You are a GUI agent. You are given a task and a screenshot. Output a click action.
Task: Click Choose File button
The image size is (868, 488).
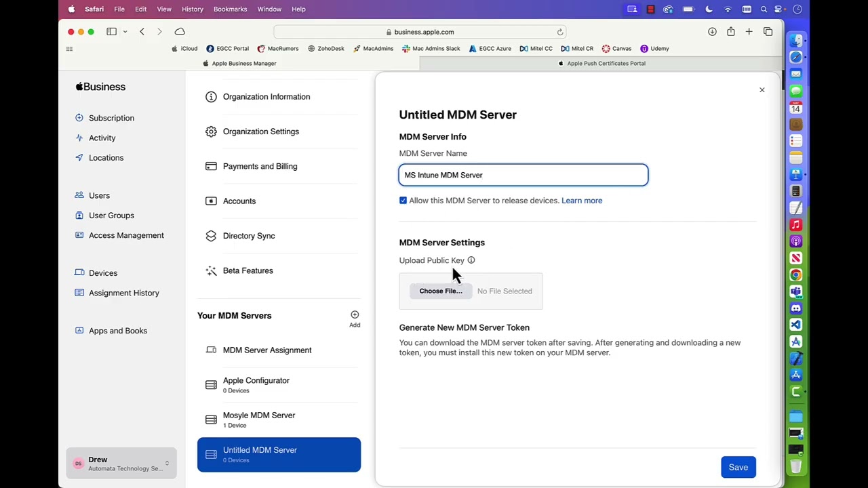(x=441, y=291)
